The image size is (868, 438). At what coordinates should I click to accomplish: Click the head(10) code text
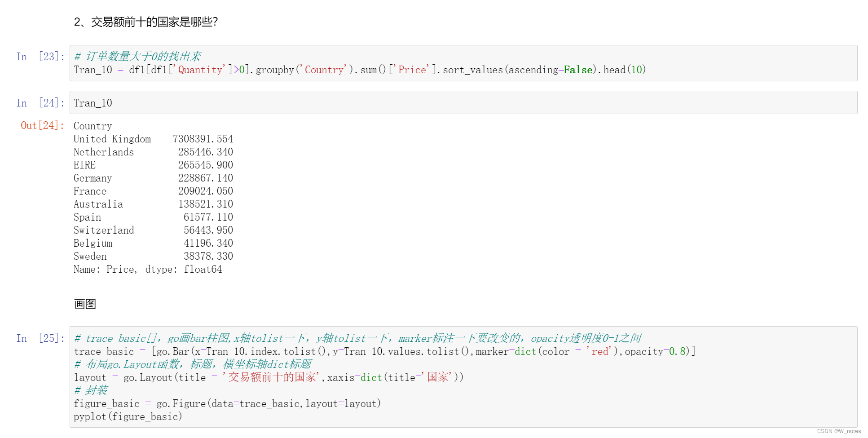pos(624,70)
